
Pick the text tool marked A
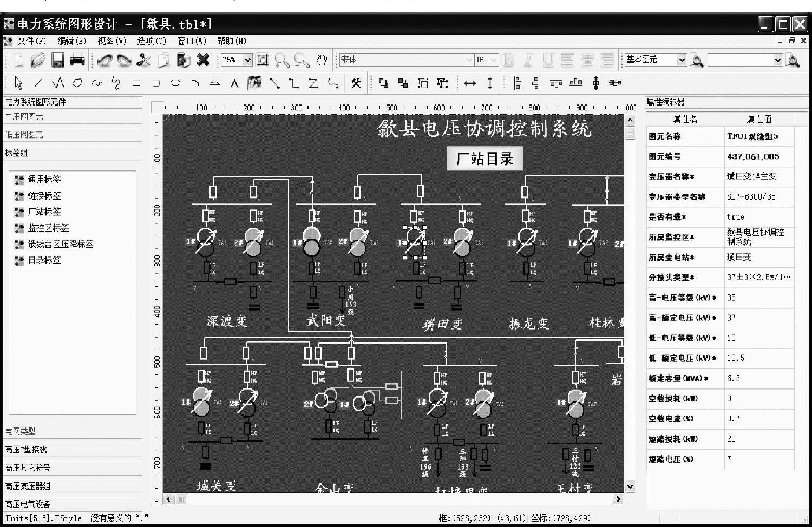tap(234, 83)
